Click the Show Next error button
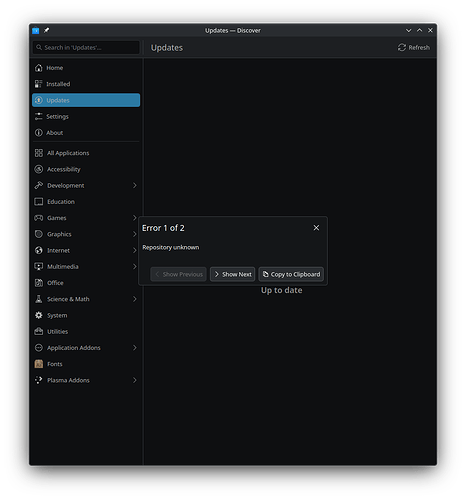 pos(232,274)
